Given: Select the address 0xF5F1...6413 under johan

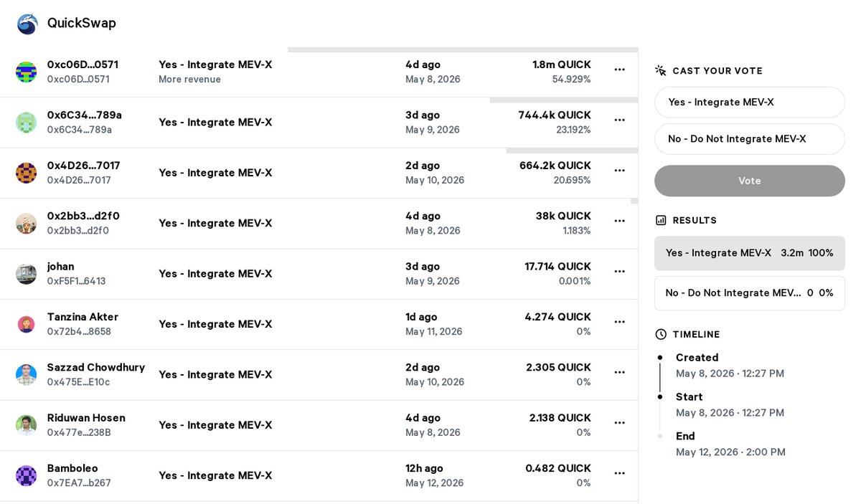Looking at the screenshot, I should click(x=76, y=281).
